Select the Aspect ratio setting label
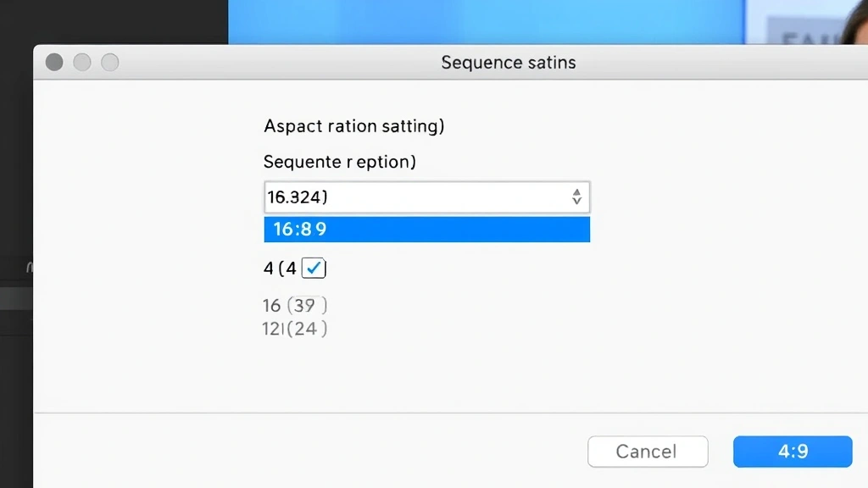Viewport: 868px width, 488px height. 353,125
